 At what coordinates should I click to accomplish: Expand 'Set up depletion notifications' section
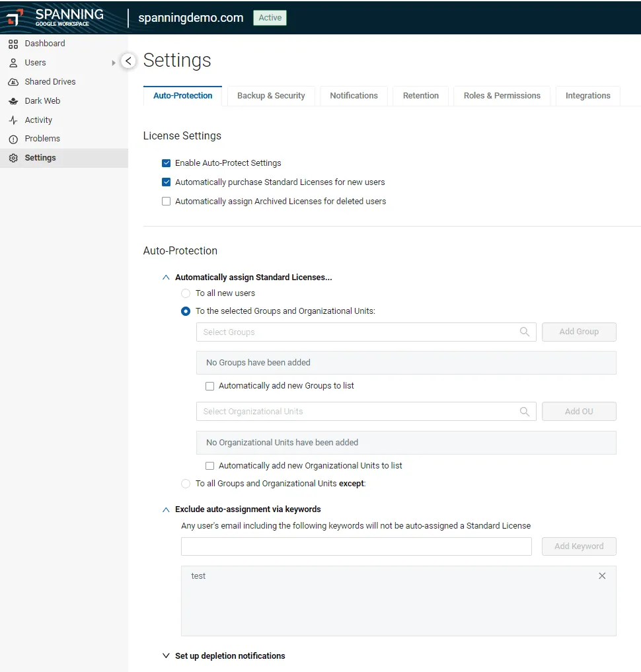click(x=166, y=656)
